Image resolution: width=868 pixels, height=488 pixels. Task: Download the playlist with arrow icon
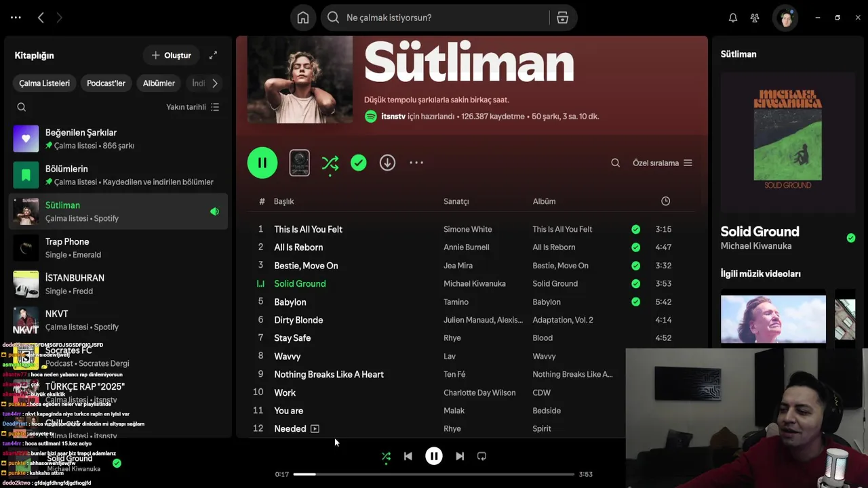pyautogui.click(x=387, y=163)
